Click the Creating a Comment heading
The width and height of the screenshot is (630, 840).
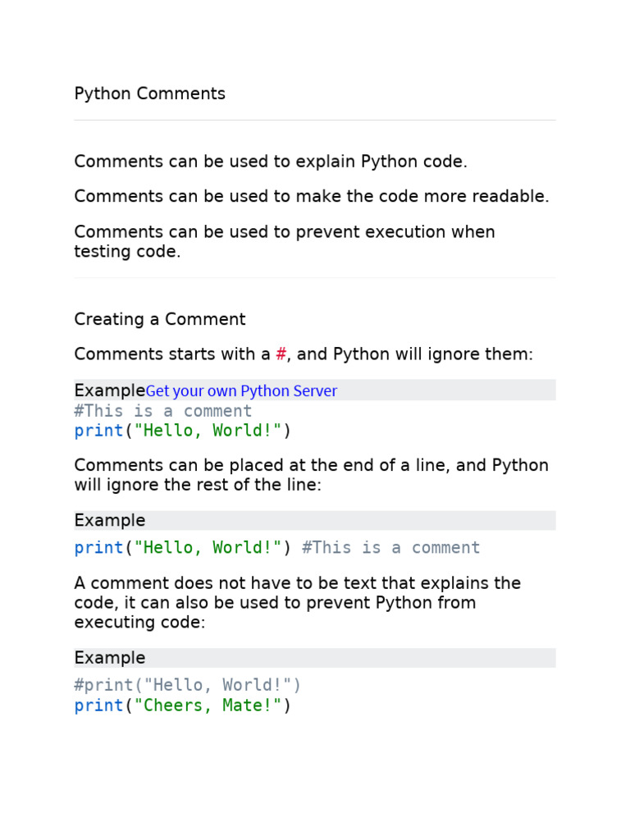pyautogui.click(x=160, y=319)
